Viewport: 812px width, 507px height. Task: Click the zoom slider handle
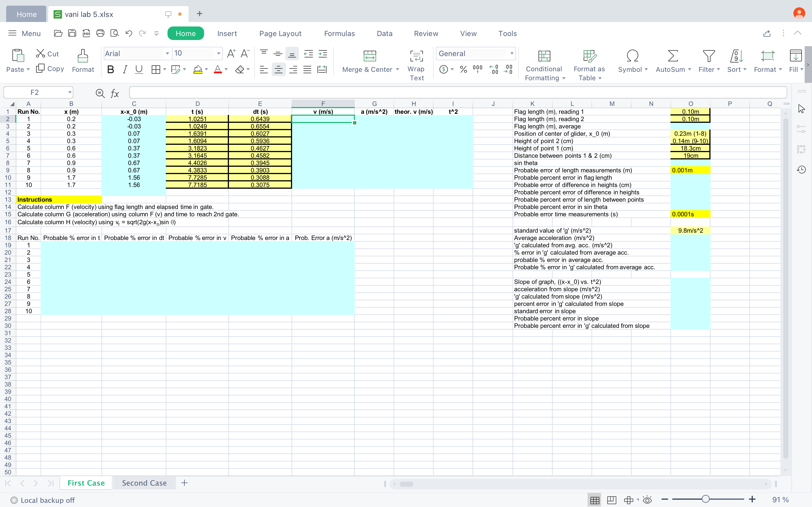pyautogui.click(x=706, y=499)
